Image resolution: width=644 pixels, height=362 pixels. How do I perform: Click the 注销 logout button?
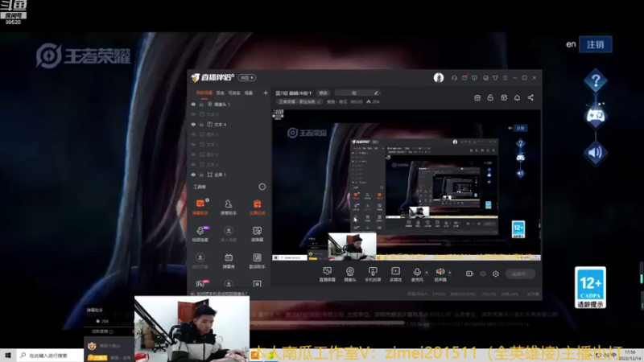tap(595, 44)
